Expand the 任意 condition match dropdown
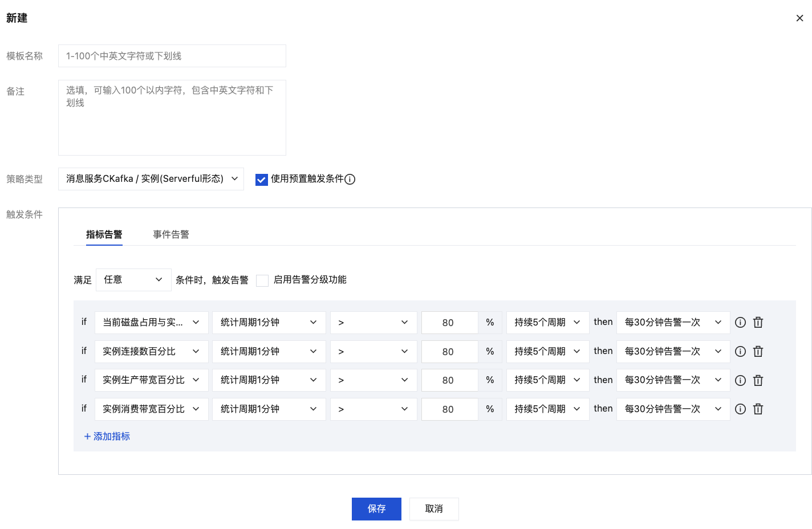812x529 pixels. point(133,280)
